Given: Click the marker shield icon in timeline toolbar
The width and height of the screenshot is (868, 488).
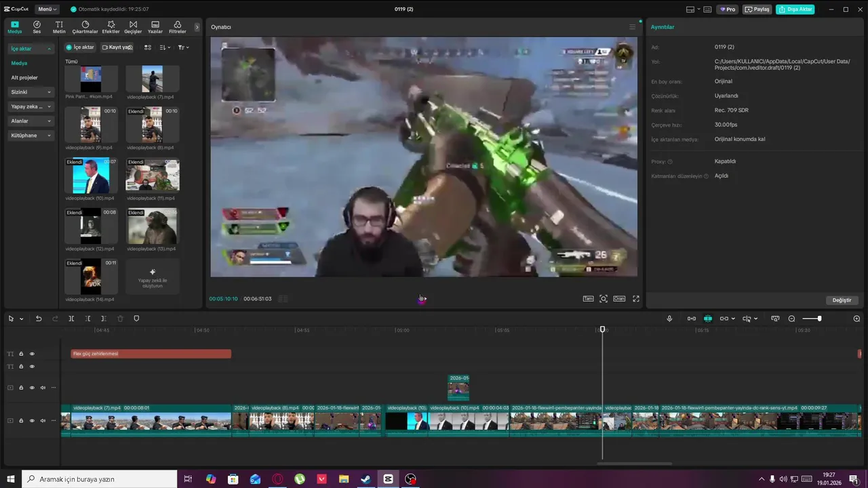Looking at the screenshot, I should pyautogui.click(x=136, y=319).
